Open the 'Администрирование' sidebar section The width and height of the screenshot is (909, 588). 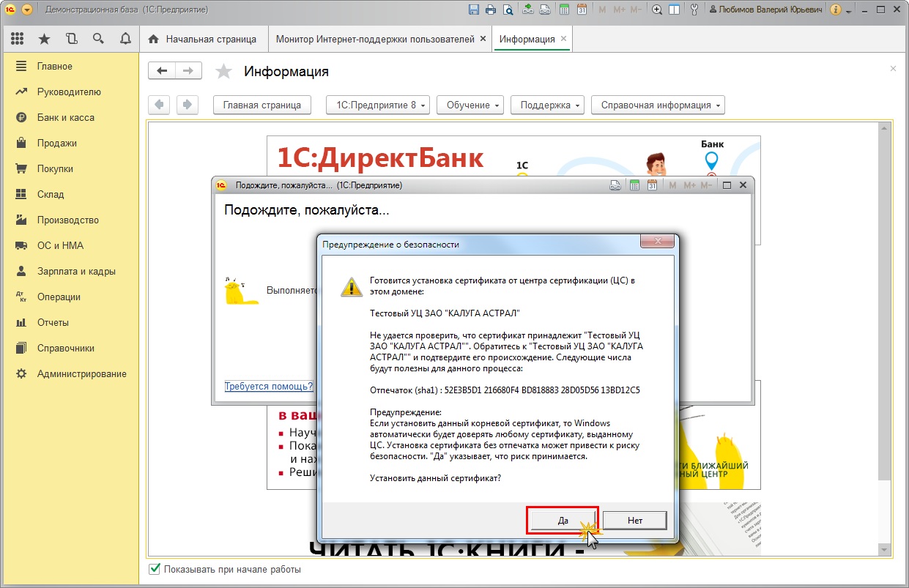(x=81, y=373)
